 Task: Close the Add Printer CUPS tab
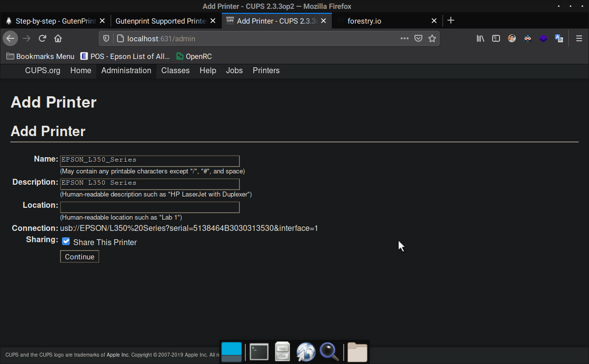click(x=324, y=21)
